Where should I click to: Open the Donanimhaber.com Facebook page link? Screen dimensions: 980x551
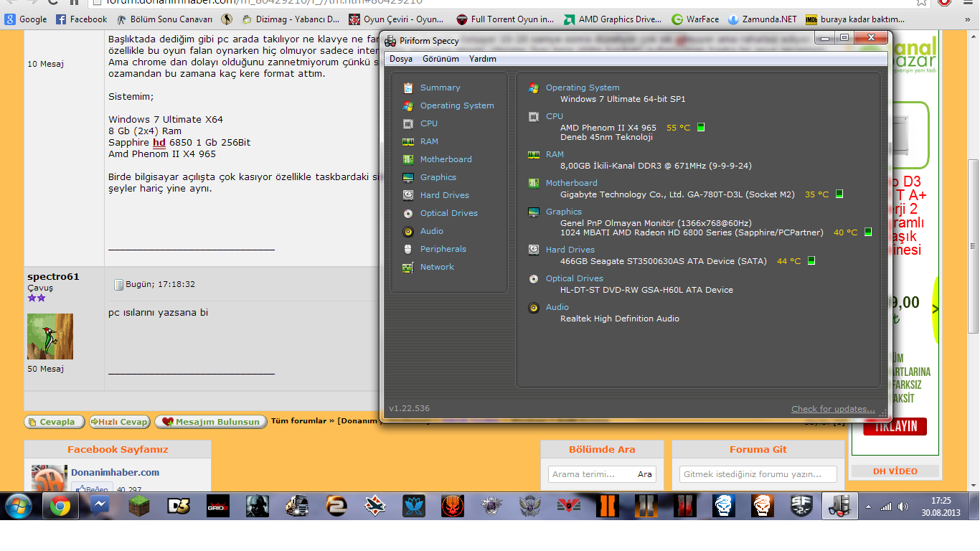pos(115,472)
